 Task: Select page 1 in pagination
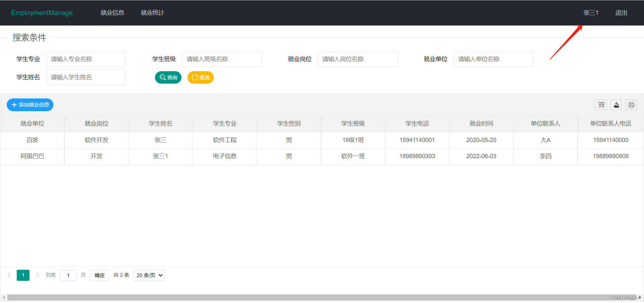click(x=23, y=275)
